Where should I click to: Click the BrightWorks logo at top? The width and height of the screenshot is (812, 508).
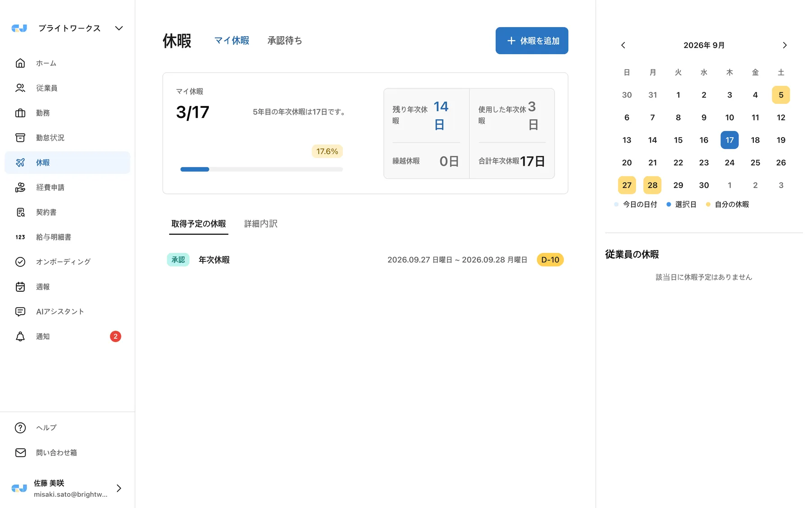pyautogui.click(x=19, y=28)
